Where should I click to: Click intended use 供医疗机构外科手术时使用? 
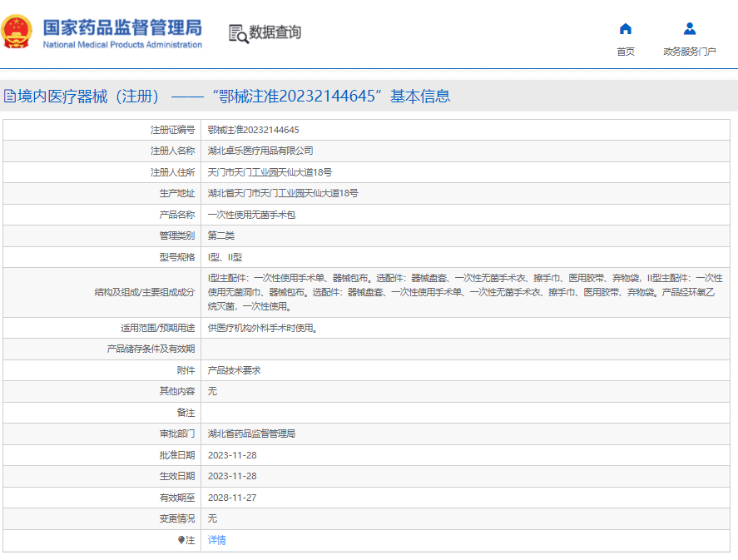point(263,328)
